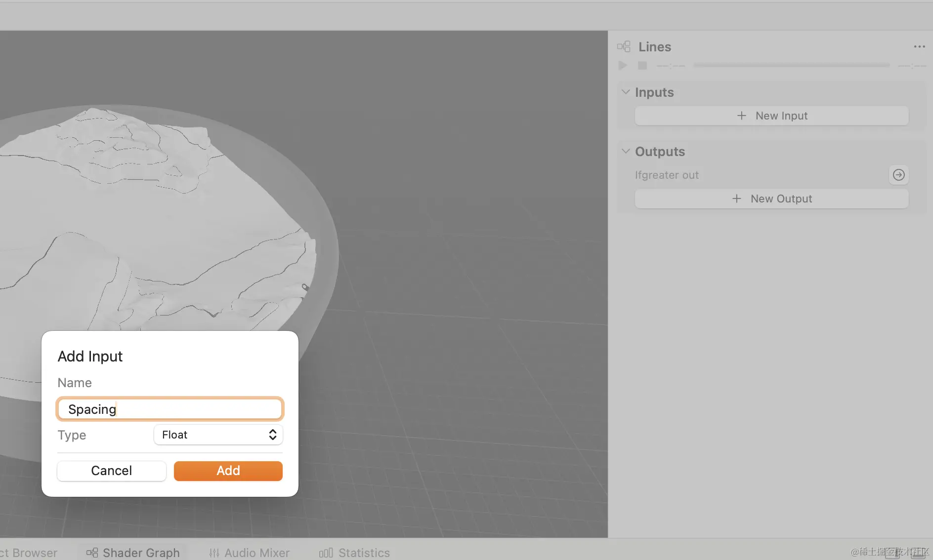Click the Outputs section heading
Screen dimensions: 933x560
660,152
